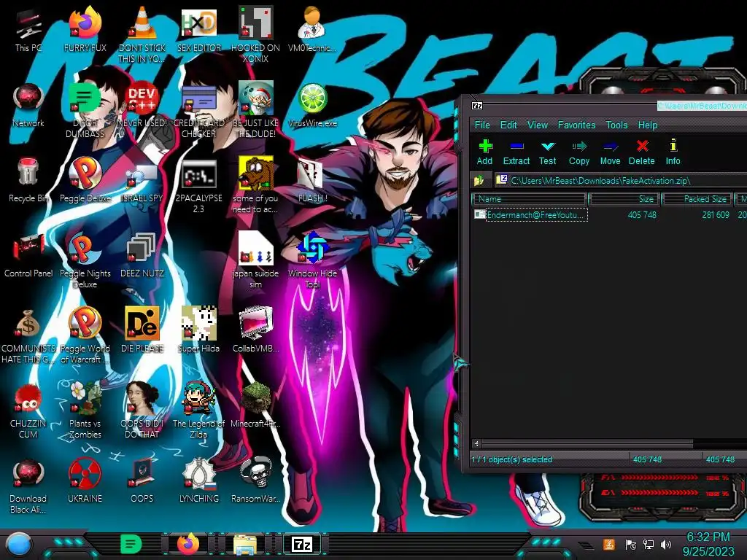Select the Window Hide Tool icon
747x560 pixels.
[x=312, y=260]
